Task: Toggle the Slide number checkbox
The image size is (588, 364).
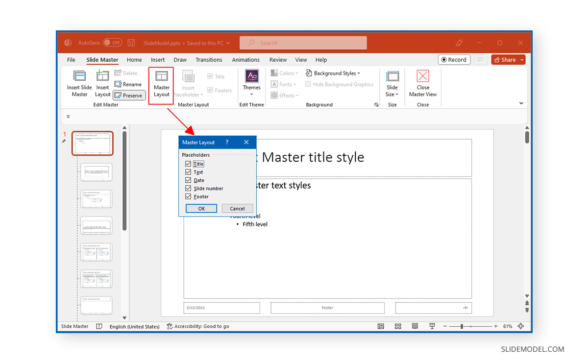Action: coord(188,188)
